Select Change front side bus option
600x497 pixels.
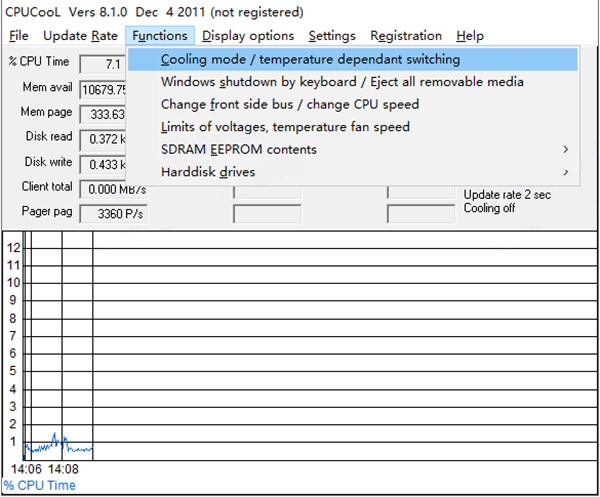(352, 104)
